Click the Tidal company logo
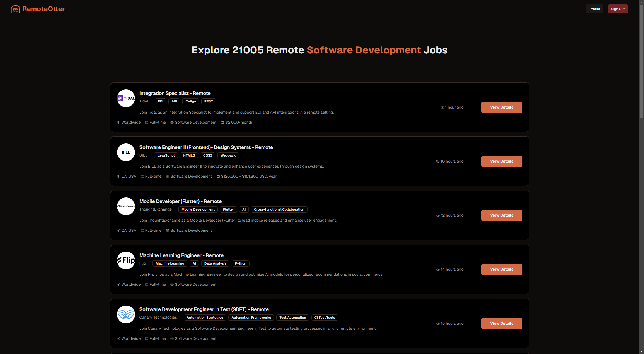 [x=126, y=98]
